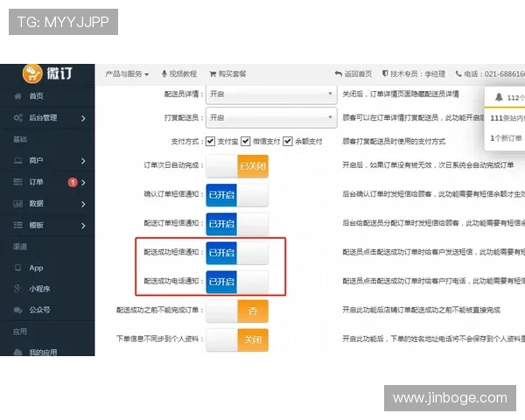Screen dimensions: 525x420
Task: Expand the 商户 chevron
Action: coord(83,161)
